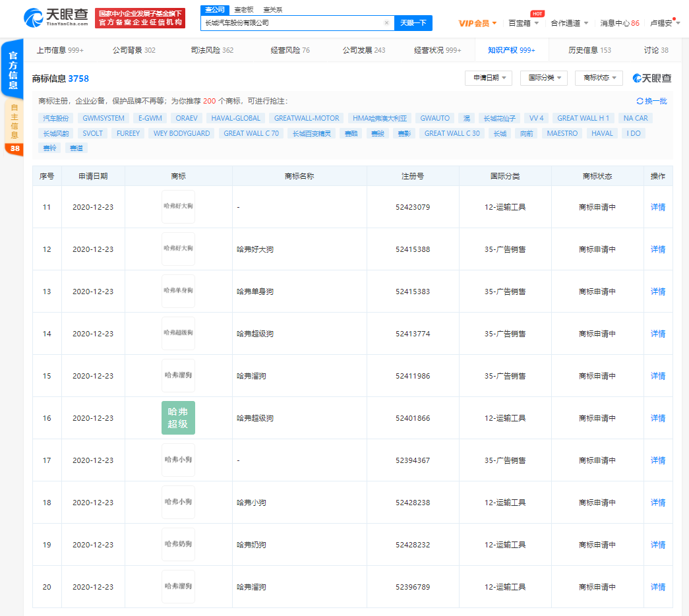This screenshot has width=689, height=616.
Task: Select the 历史信息 tab
Action: point(589,50)
